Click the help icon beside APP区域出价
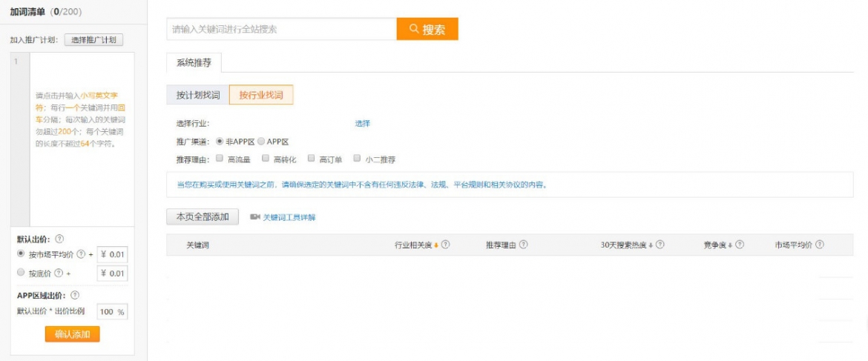Image resolution: width=868 pixels, height=361 pixels. tap(75, 295)
